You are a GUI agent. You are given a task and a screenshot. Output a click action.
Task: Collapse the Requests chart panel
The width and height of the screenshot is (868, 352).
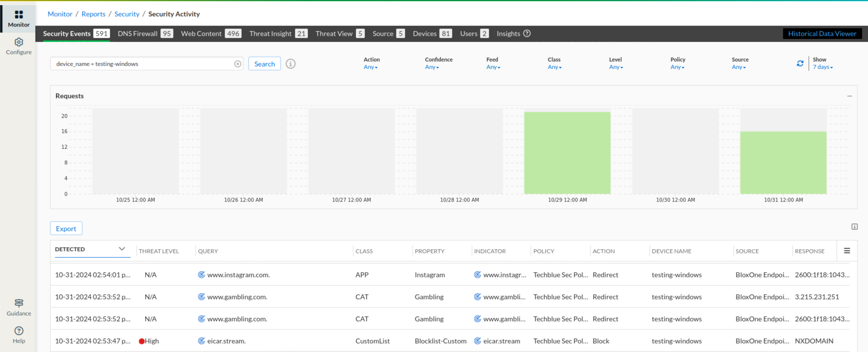pyautogui.click(x=850, y=96)
